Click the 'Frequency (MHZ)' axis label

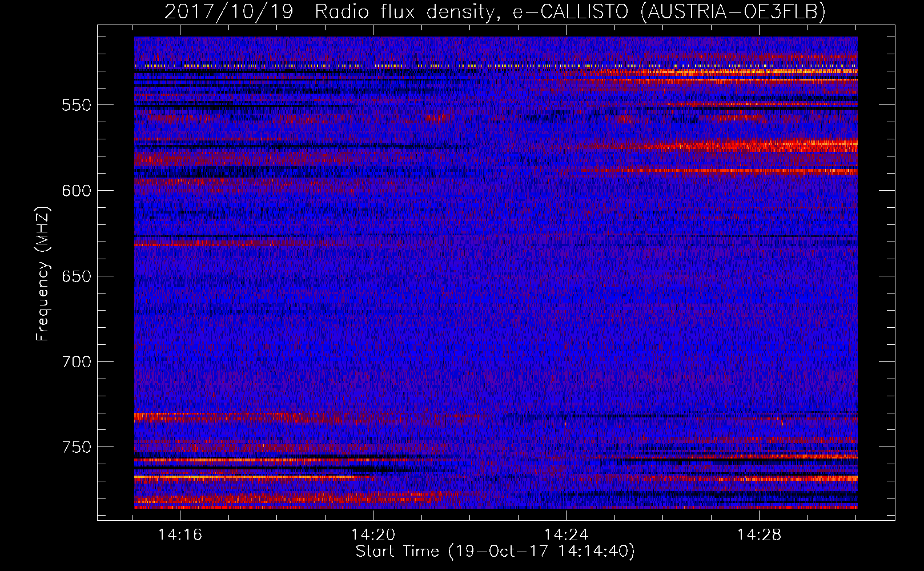click(x=43, y=274)
